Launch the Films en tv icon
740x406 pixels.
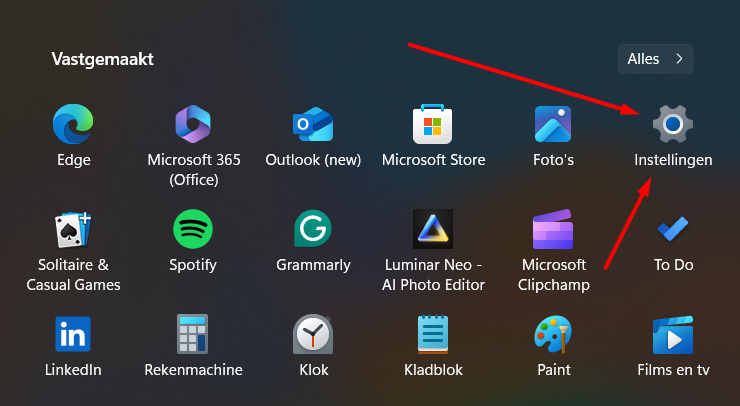673,335
